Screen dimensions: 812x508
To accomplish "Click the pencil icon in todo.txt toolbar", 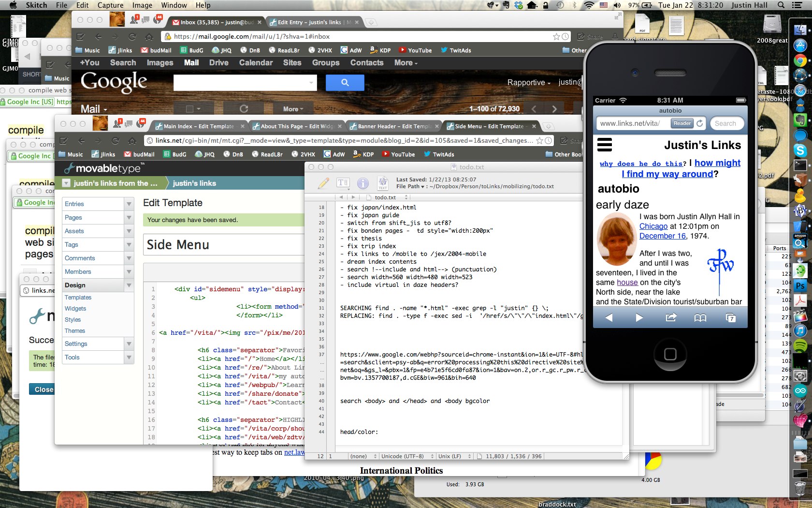I will [323, 183].
